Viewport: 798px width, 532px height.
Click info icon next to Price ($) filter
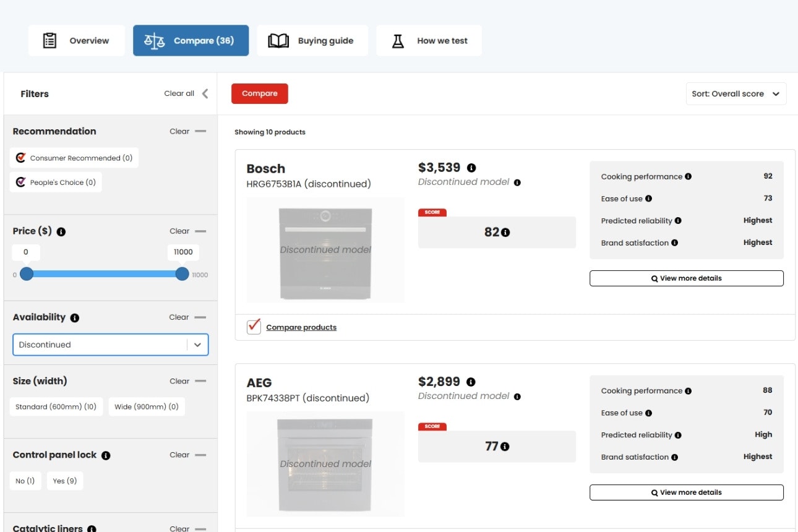pos(61,231)
